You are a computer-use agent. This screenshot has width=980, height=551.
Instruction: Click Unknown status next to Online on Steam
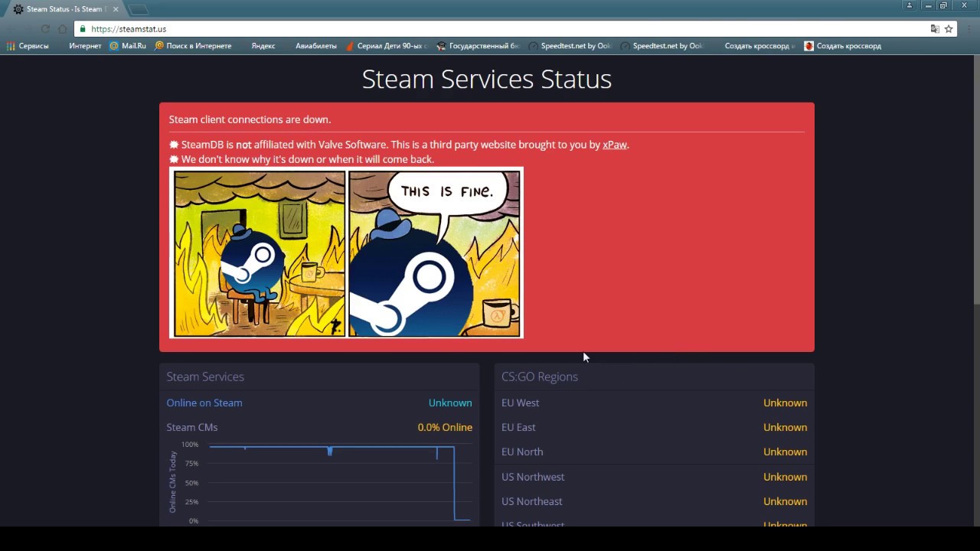pos(450,403)
